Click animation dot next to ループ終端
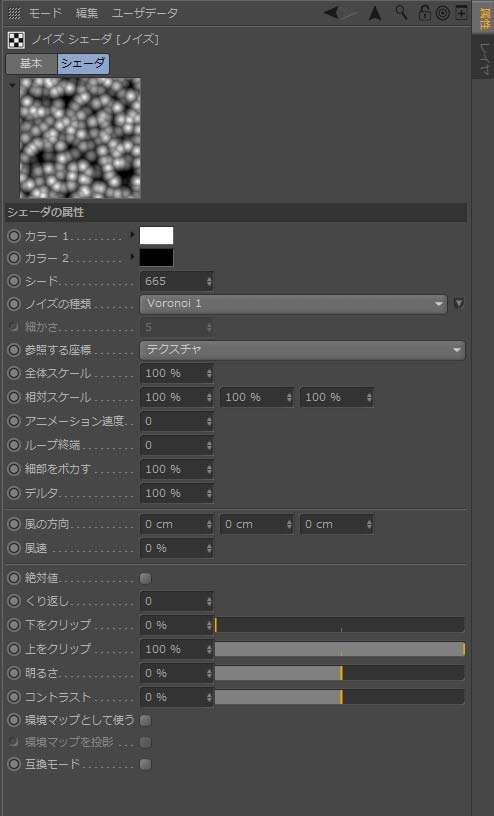Screen dimensions: 494x816 point(14,445)
